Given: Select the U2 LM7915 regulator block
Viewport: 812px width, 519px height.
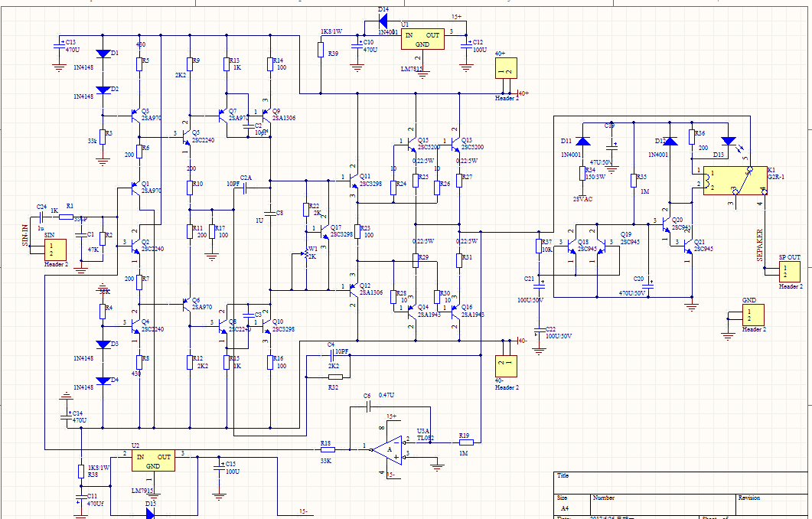Looking at the screenshot, I should pos(153,461).
